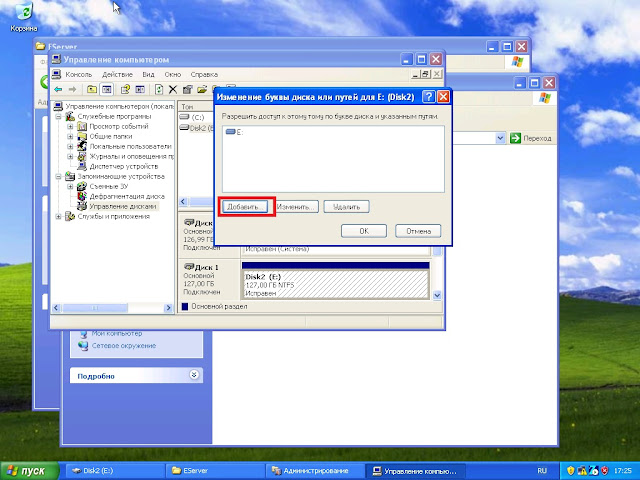640x480 pixels.
Task: Click the Изменить... button
Action: [296, 207]
